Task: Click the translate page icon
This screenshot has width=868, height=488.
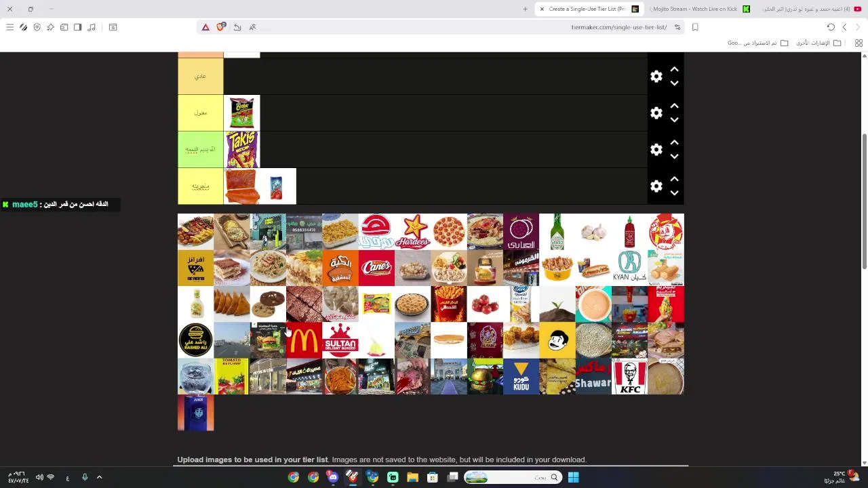Action: [252, 27]
